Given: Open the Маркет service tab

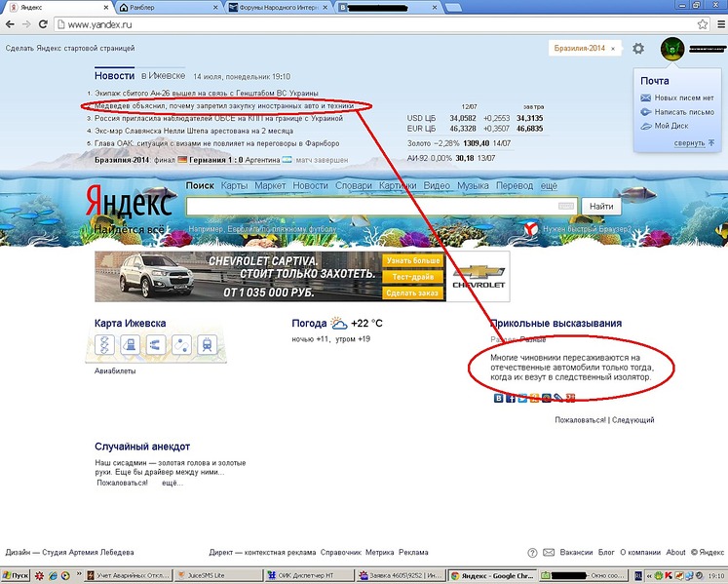Looking at the screenshot, I should [x=270, y=185].
